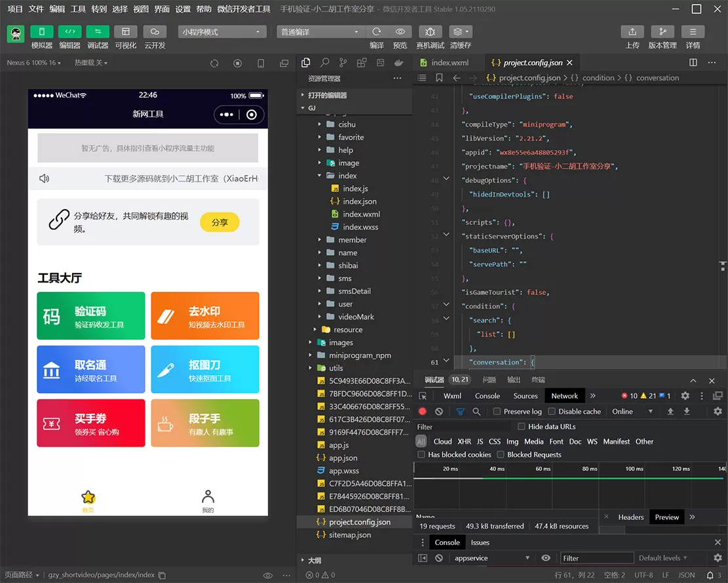Open the debugger (调试器) toolbar icon
Screen dimensions: 728x583
98,31
